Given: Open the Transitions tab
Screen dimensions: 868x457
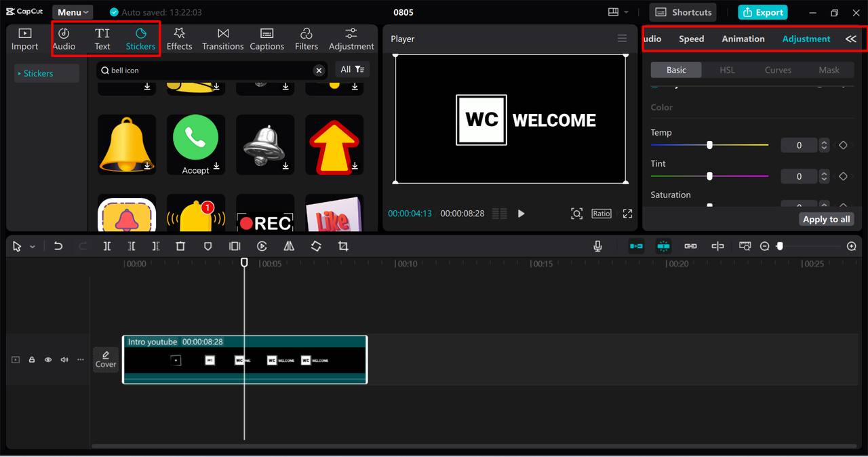Looking at the screenshot, I should point(222,39).
